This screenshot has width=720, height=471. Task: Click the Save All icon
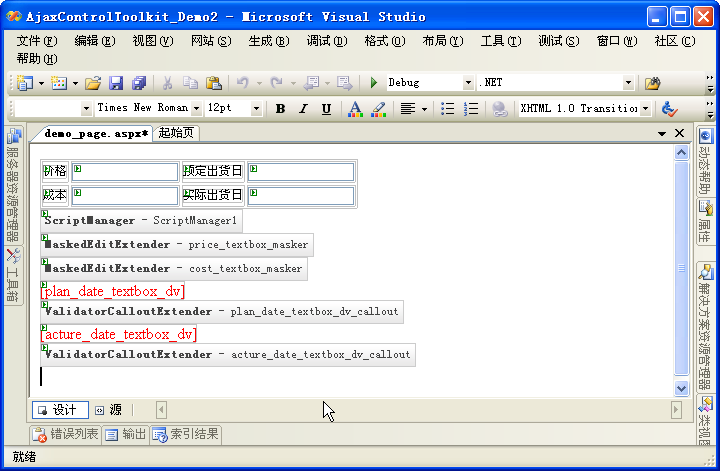coord(139,83)
